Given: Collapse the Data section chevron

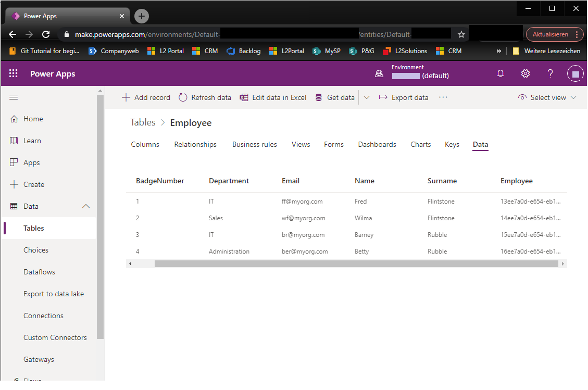Looking at the screenshot, I should (x=86, y=206).
